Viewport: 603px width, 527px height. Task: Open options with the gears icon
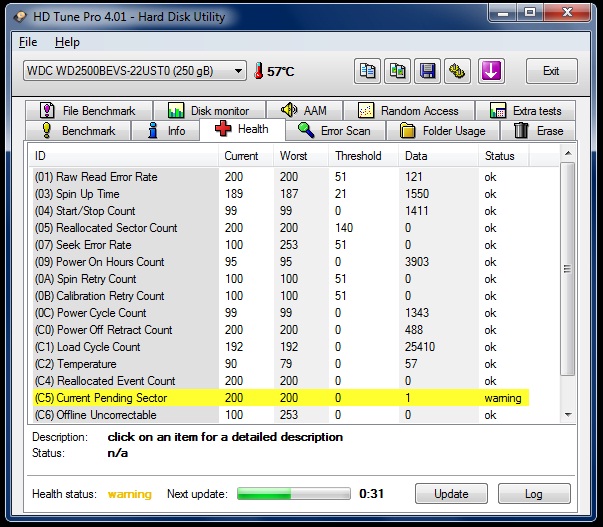click(458, 71)
